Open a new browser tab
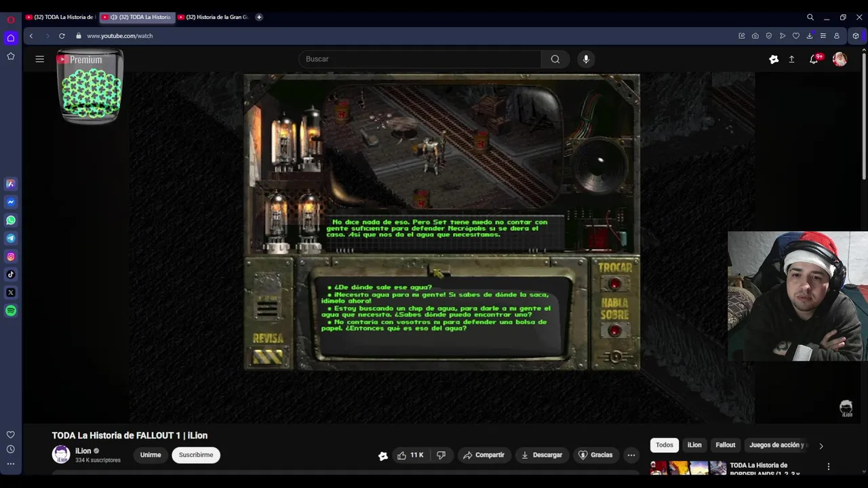This screenshot has width=868, height=488. [259, 17]
